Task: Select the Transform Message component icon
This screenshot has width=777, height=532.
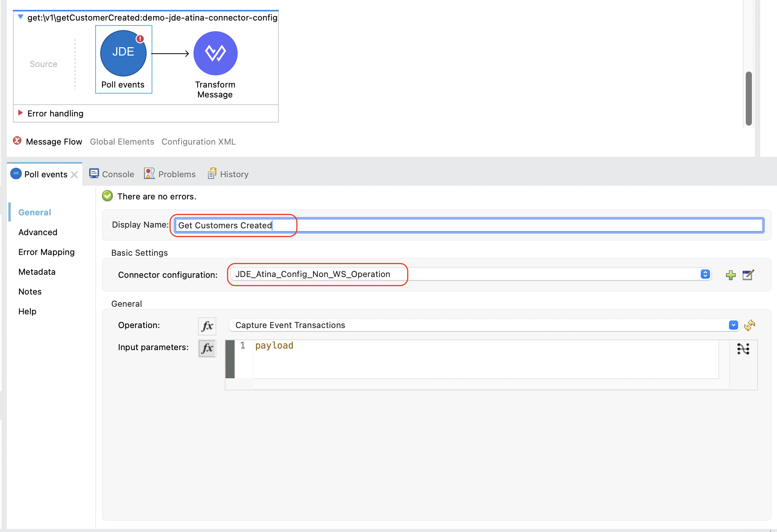Action: (x=215, y=53)
